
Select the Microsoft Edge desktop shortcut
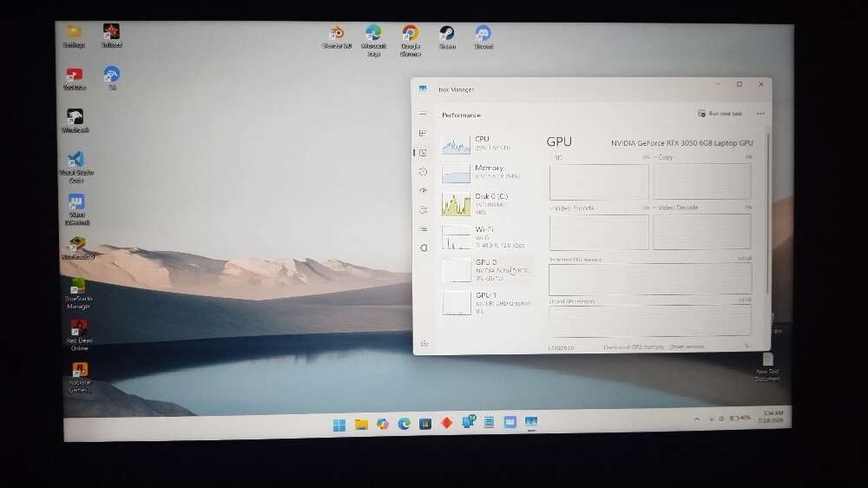pos(373,41)
